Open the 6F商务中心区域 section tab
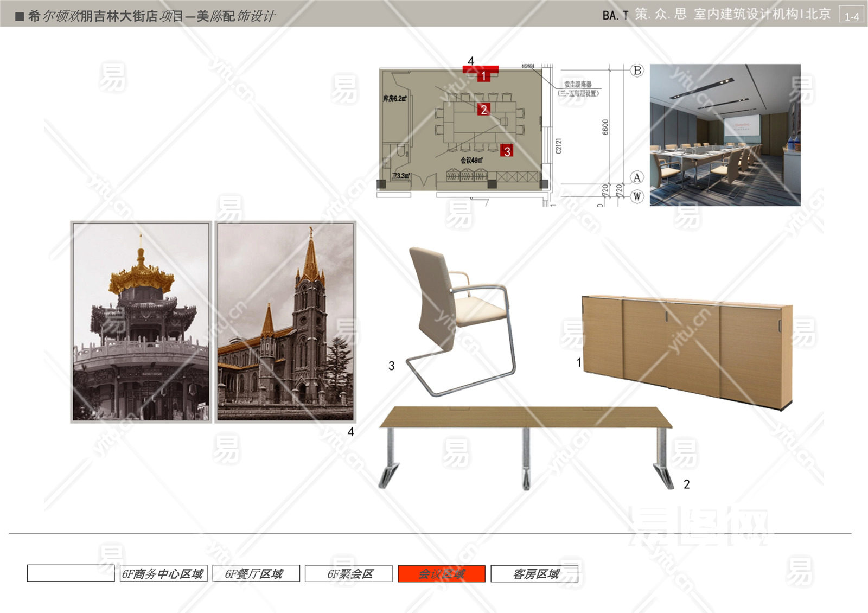This screenshot has width=868, height=613. click(163, 573)
